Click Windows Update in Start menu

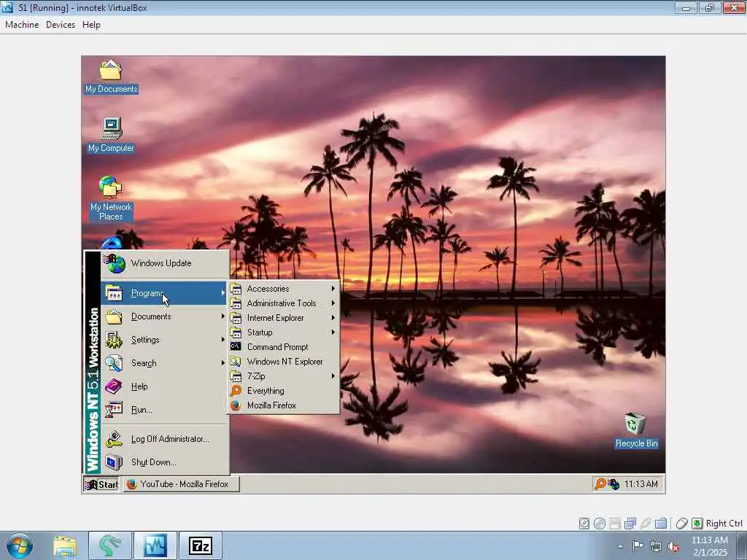pos(165,263)
